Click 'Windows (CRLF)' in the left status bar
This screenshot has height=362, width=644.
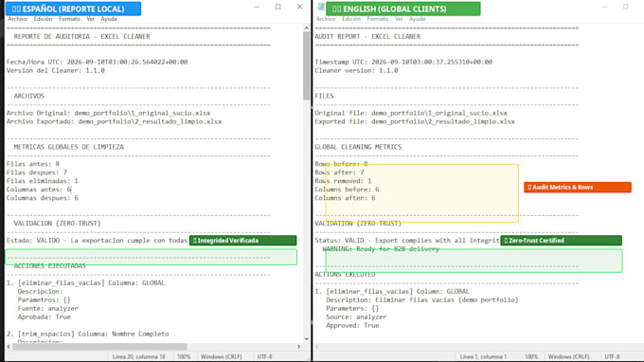[222, 356]
